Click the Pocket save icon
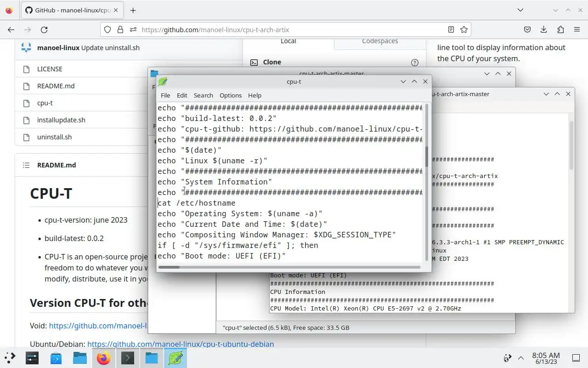 tap(527, 29)
